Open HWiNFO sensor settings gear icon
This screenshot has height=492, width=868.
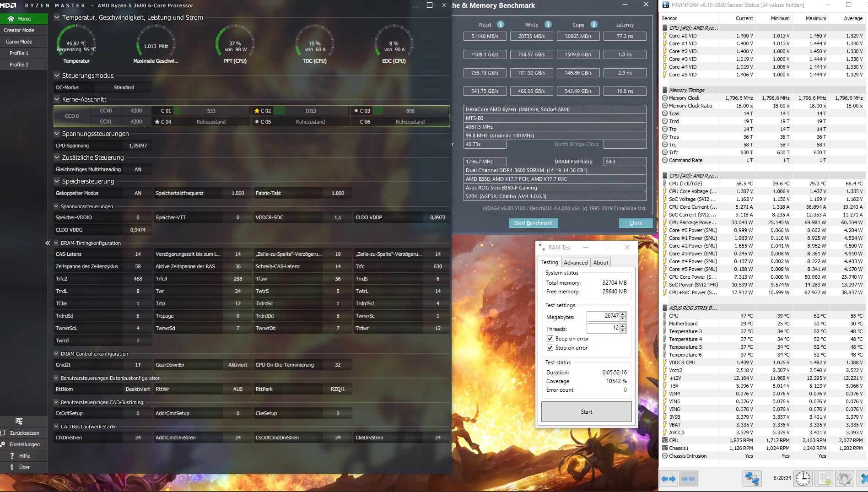pos(845,479)
